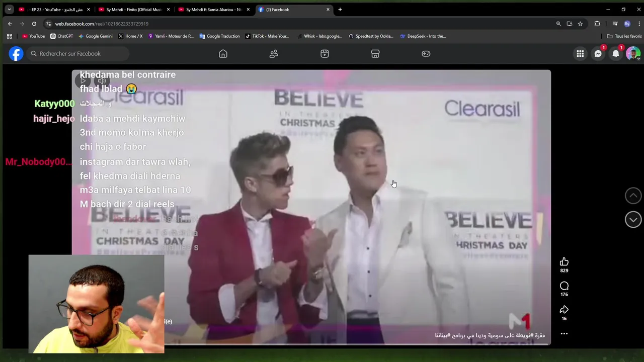The width and height of the screenshot is (644, 362).
Task: Open the Google Traduction bookmark
Action: click(x=219, y=36)
